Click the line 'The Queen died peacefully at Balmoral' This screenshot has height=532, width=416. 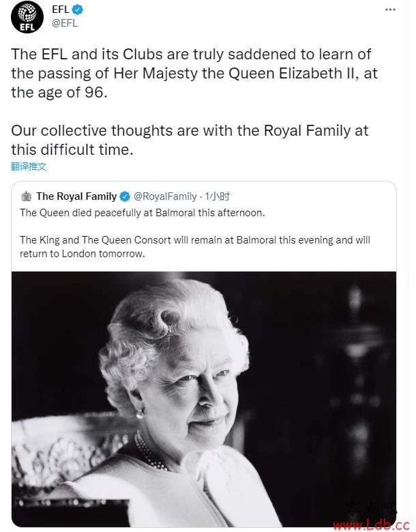pyautogui.click(x=142, y=213)
